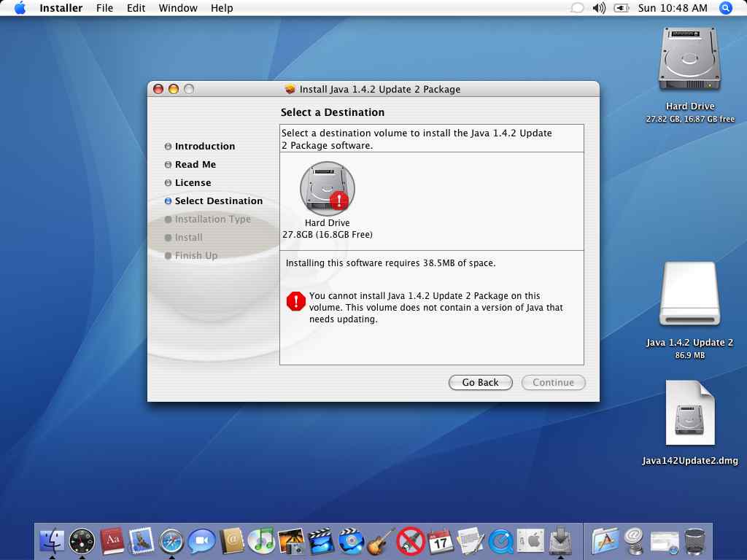Launch iMovie clapperboard icon in dock
The height and width of the screenshot is (560, 747).
[x=321, y=542]
